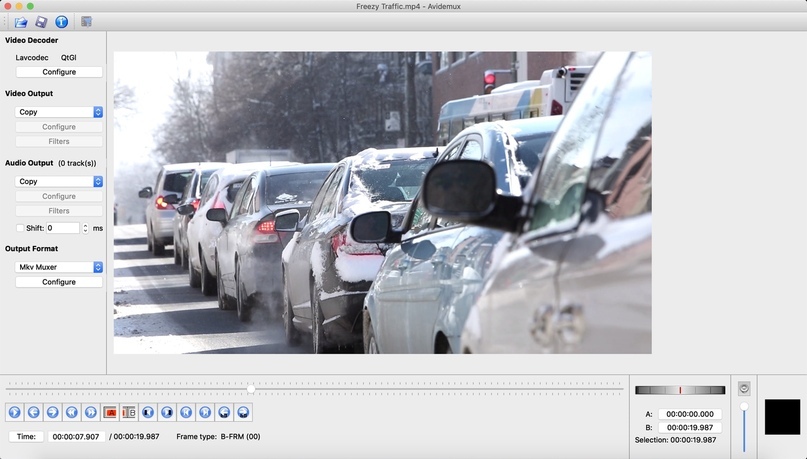Image resolution: width=807 pixels, height=459 pixels.
Task: Click the QtGl label
Action: point(68,58)
